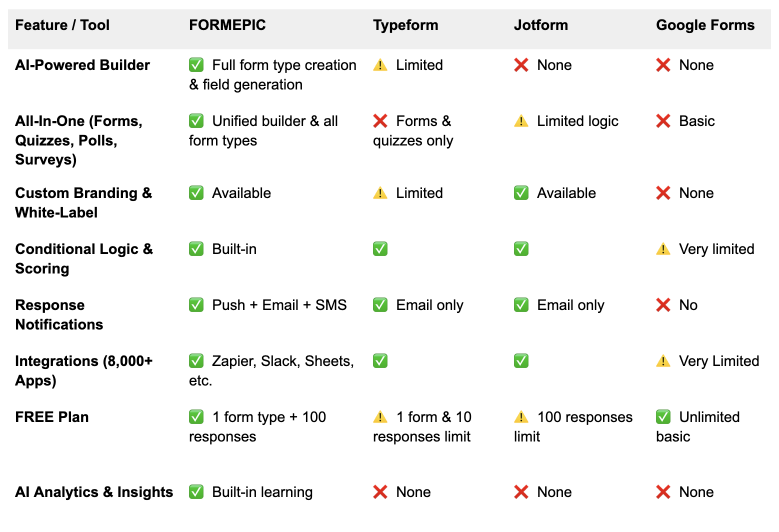This screenshot has height=532, width=779.
Task: Click the warning icon next to Limited logic
Action: point(521,121)
